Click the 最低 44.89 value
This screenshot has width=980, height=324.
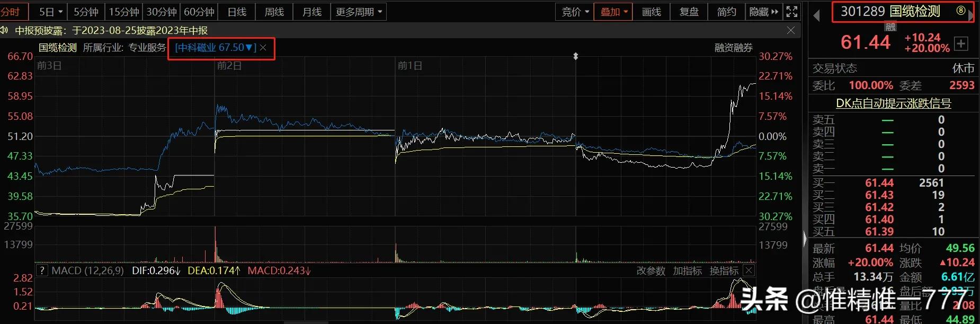pyautogui.click(x=960, y=319)
